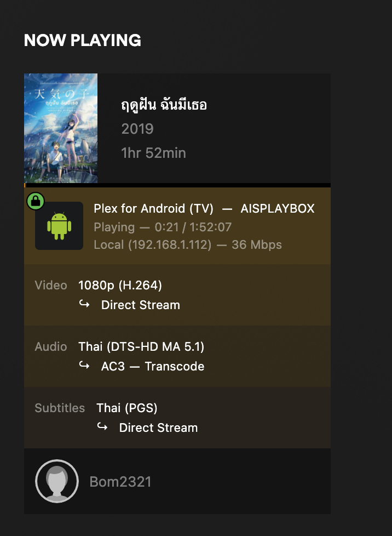Image resolution: width=392 pixels, height=536 pixels.
Task: Click the playback progress bar
Action: coord(177,185)
